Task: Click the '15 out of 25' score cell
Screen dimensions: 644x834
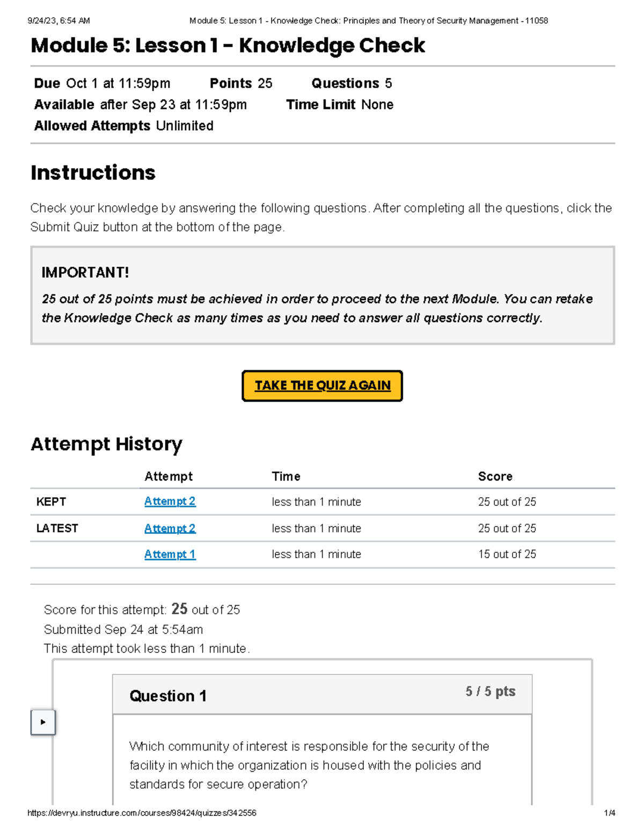Action: tap(507, 554)
